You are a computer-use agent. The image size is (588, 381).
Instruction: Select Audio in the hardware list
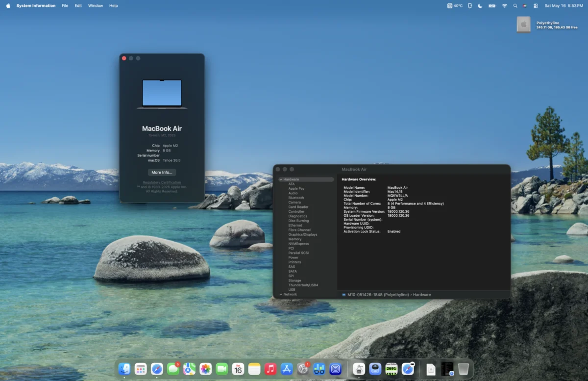[x=293, y=193]
